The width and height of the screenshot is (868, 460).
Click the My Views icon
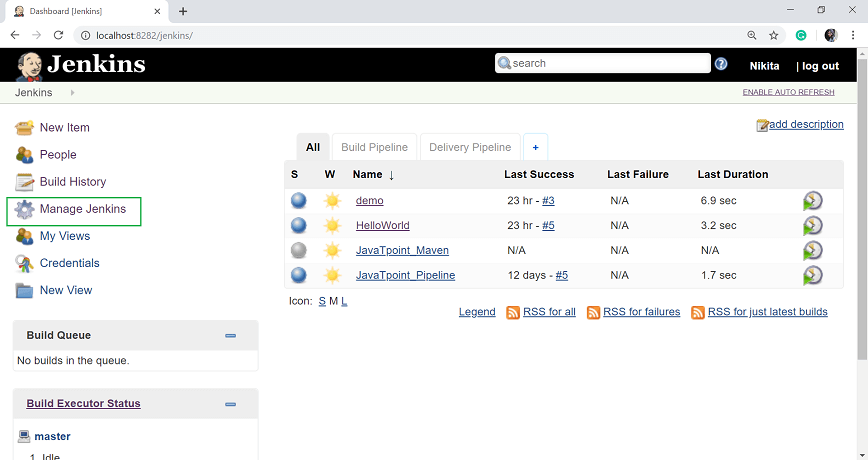(24, 236)
